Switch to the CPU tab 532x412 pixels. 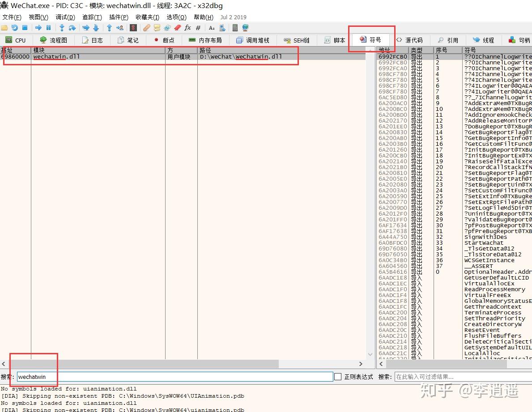[16, 40]
